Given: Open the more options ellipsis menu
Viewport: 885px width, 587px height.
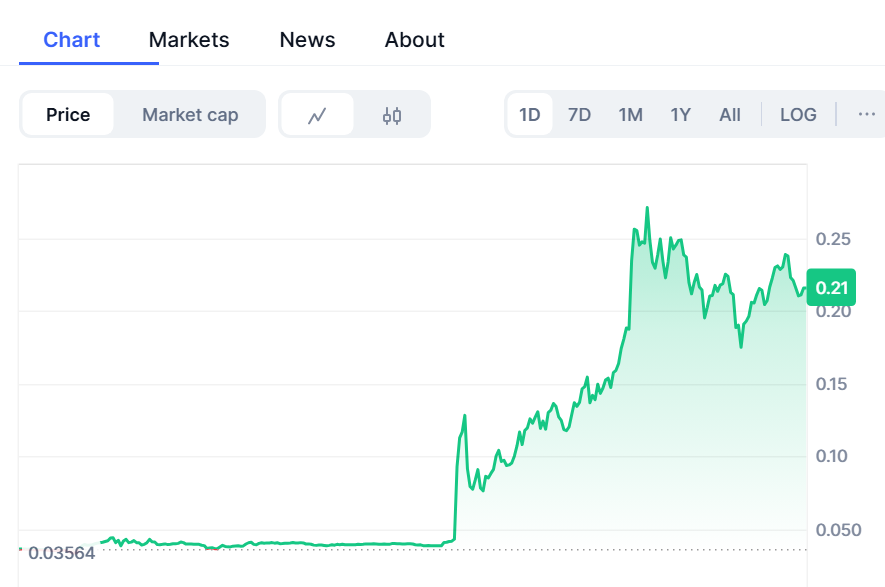Looking at the screenshot, I should (x=866, y=114).
